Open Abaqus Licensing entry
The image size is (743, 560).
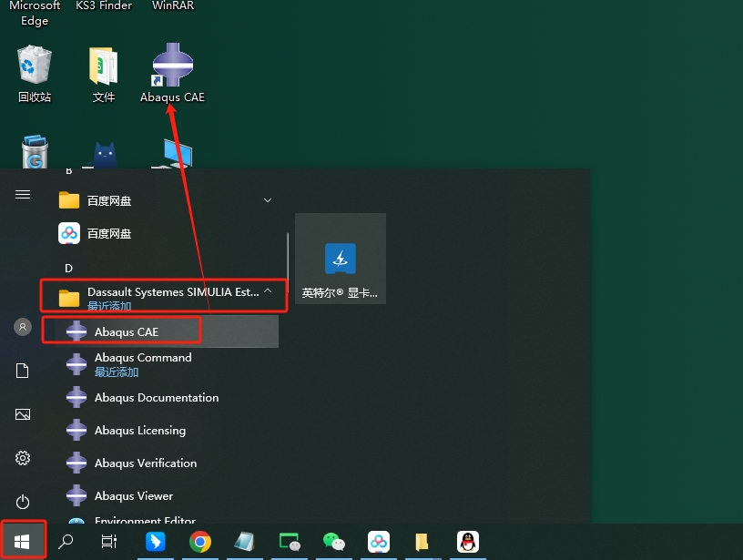click(140, 431)
